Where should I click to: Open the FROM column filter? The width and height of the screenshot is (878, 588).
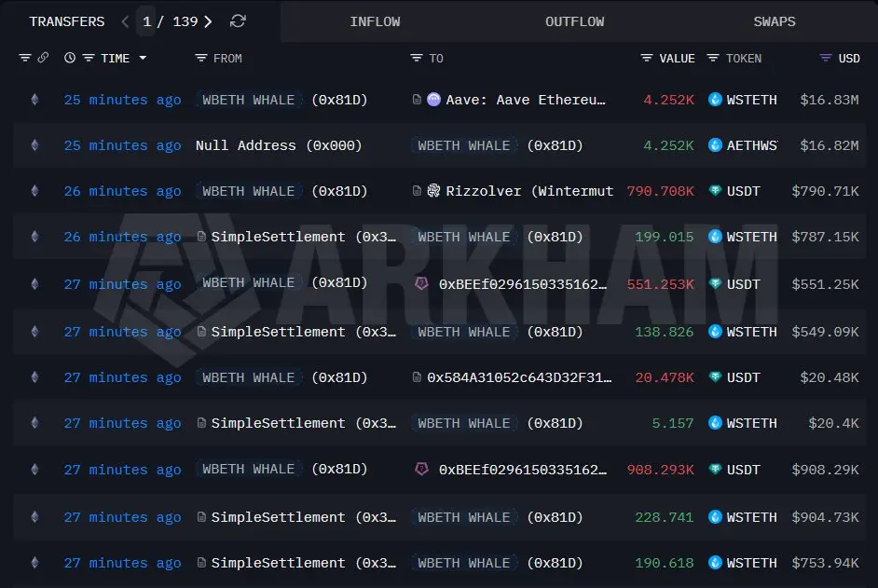200,58
